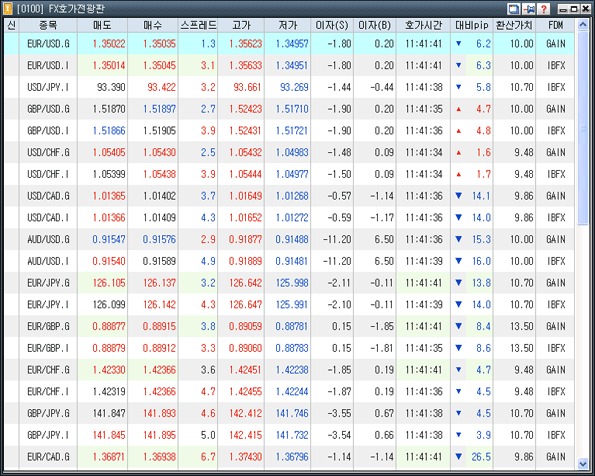Click the vertical scrollbar thumb
Screen dimensions: 595x476
pyautogui.click(x=583, y=128)
